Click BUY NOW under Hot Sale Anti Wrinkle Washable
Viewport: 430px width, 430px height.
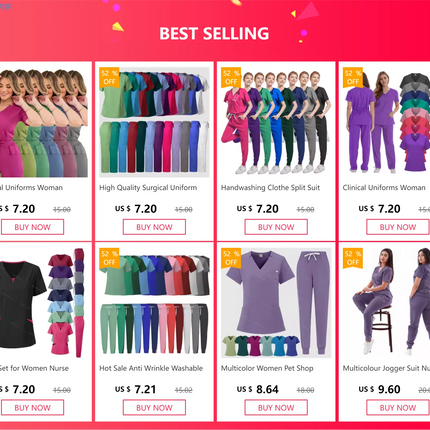click(154, 408)
